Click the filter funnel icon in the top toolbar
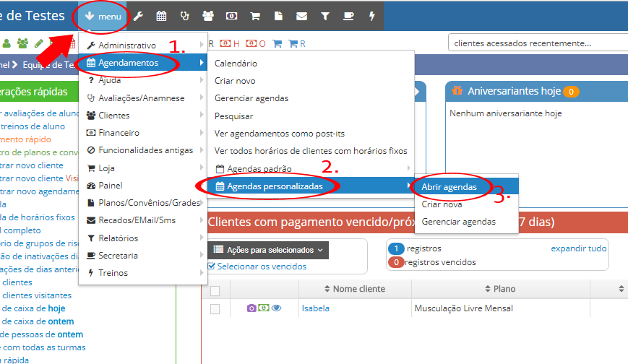The height and width of the screenshot is (364, 628). 324,16
